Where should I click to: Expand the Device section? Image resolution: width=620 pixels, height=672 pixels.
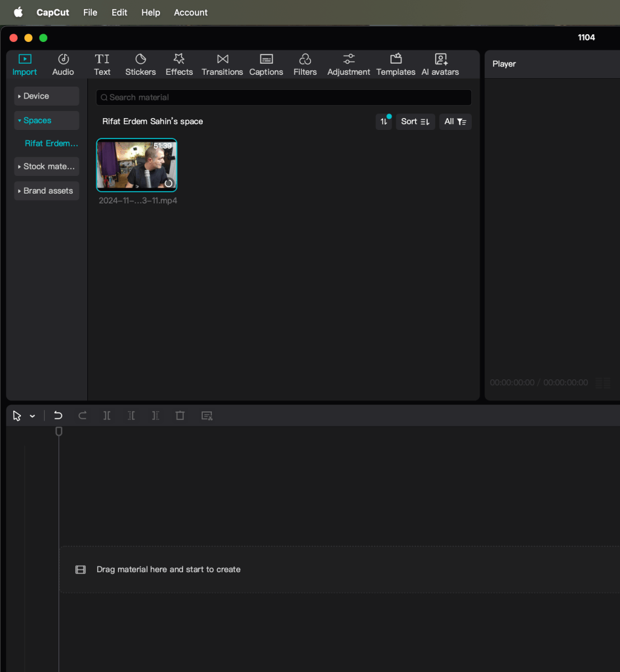[x=47, y=96]
